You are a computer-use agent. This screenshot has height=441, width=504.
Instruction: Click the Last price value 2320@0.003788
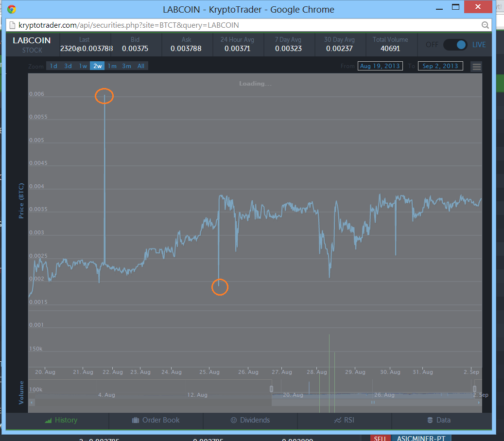tap(87, 49)
